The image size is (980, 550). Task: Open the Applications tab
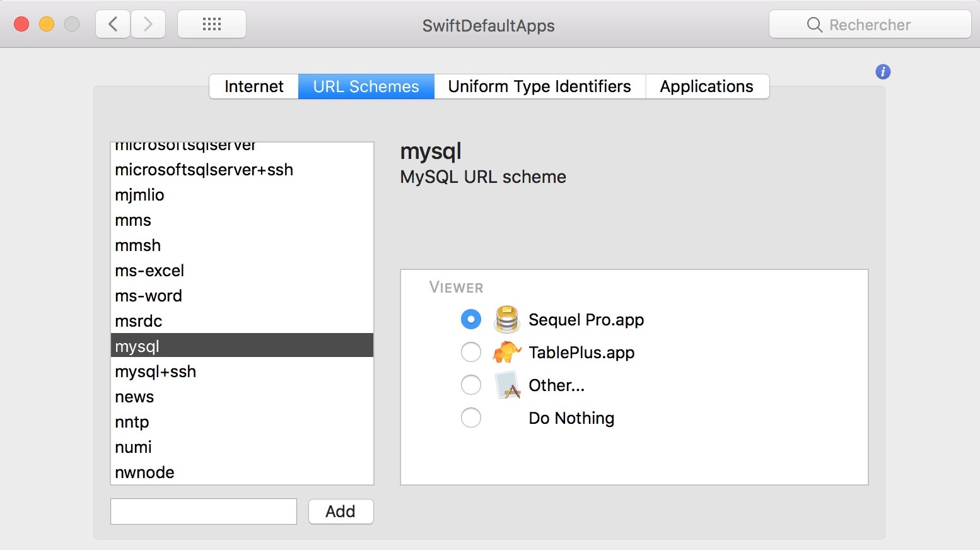click(x=706, y=86)
